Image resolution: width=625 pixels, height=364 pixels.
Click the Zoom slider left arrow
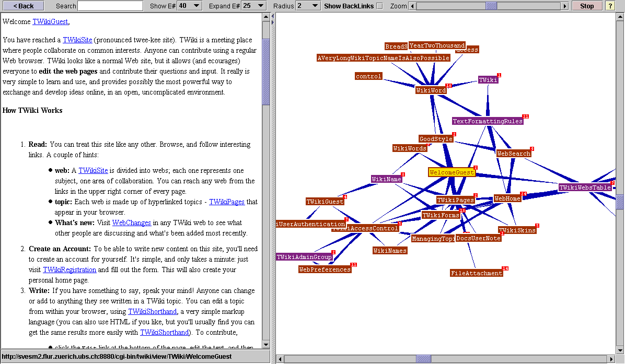pos(412,6)
